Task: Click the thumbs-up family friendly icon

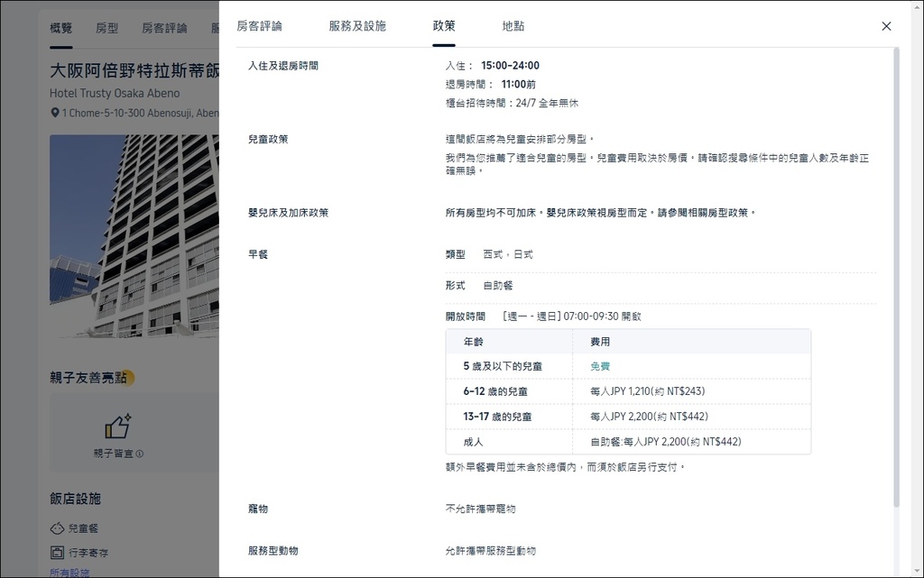Action: 118,427
